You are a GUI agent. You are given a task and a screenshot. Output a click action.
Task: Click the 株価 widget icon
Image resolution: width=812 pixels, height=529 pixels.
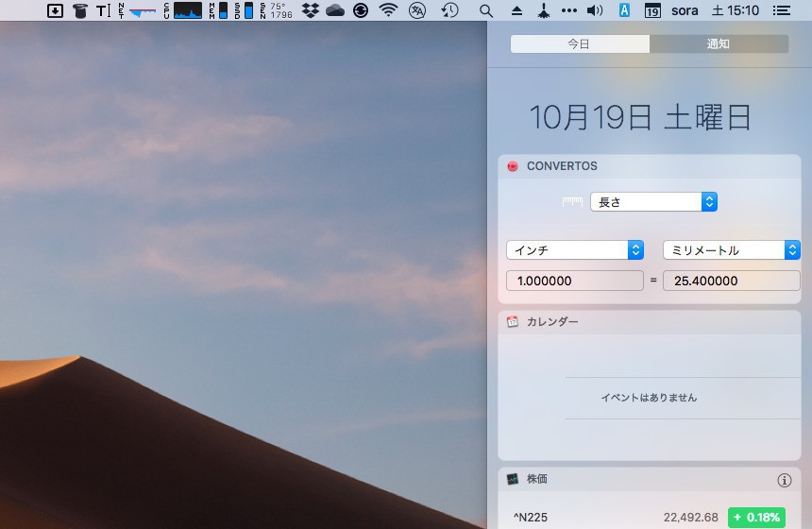point(513,480)
